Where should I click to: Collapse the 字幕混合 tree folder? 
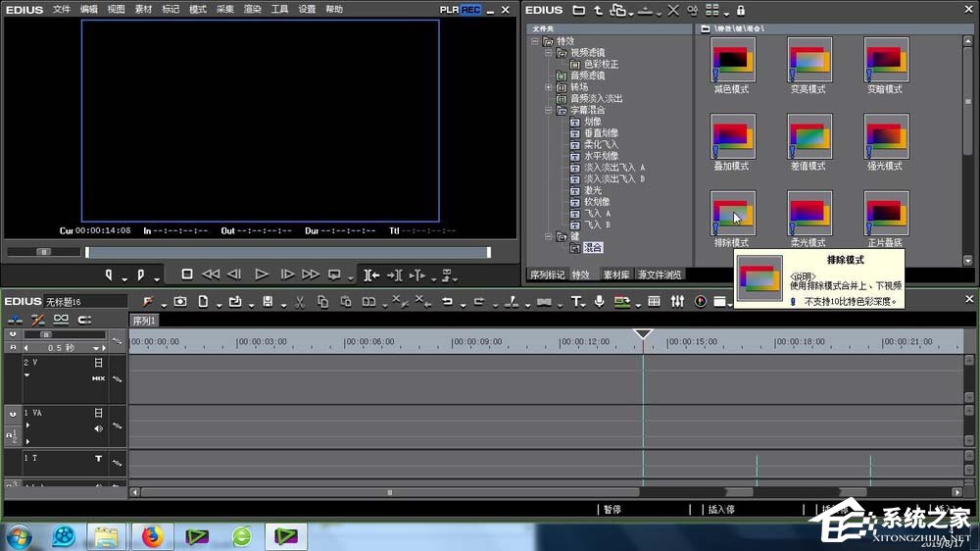(550, 111)
